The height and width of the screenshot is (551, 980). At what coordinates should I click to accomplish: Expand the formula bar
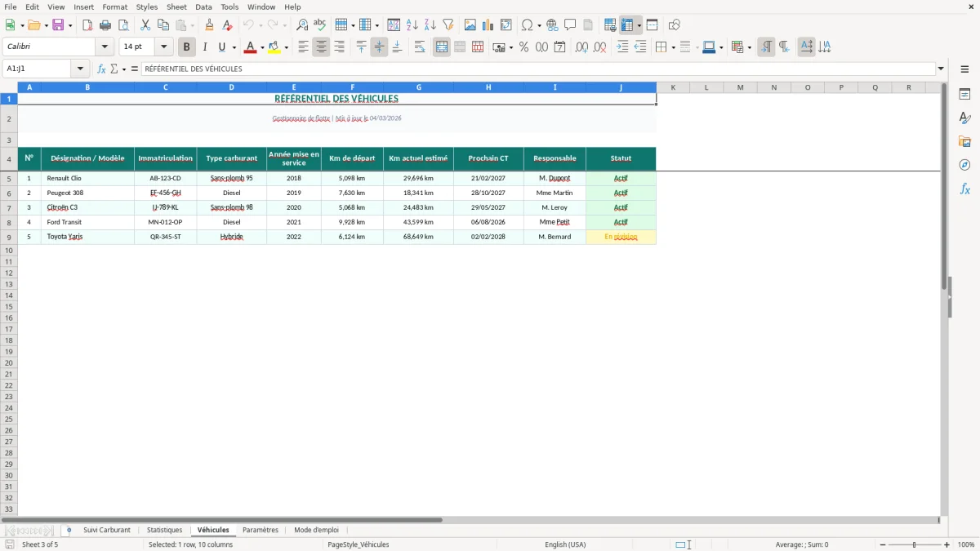coord(941,69)
